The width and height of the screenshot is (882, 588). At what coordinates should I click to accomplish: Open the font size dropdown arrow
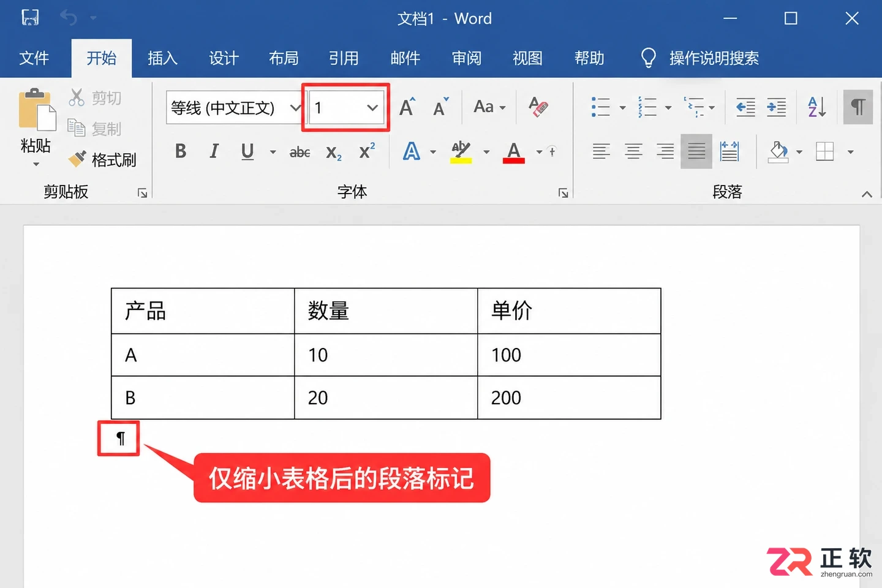pos(372,108)
